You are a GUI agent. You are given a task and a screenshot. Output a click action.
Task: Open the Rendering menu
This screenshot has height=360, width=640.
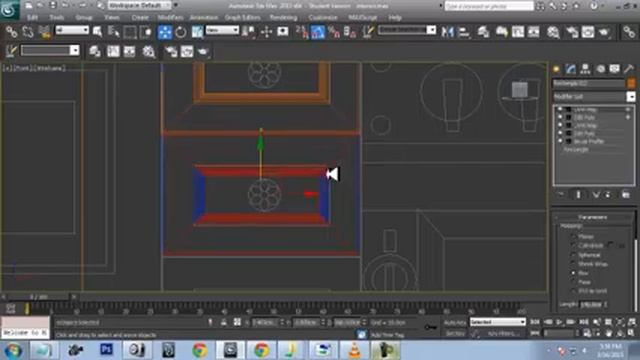pyautogui.click(x=283, y=18)
